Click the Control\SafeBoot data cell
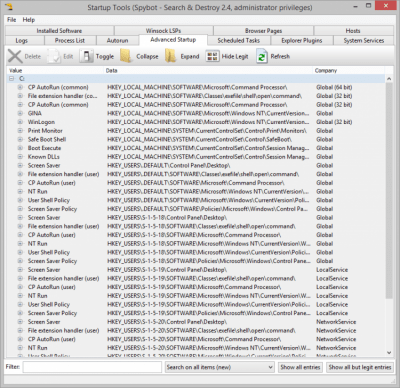The image size is (400, 388). [199, 139]
